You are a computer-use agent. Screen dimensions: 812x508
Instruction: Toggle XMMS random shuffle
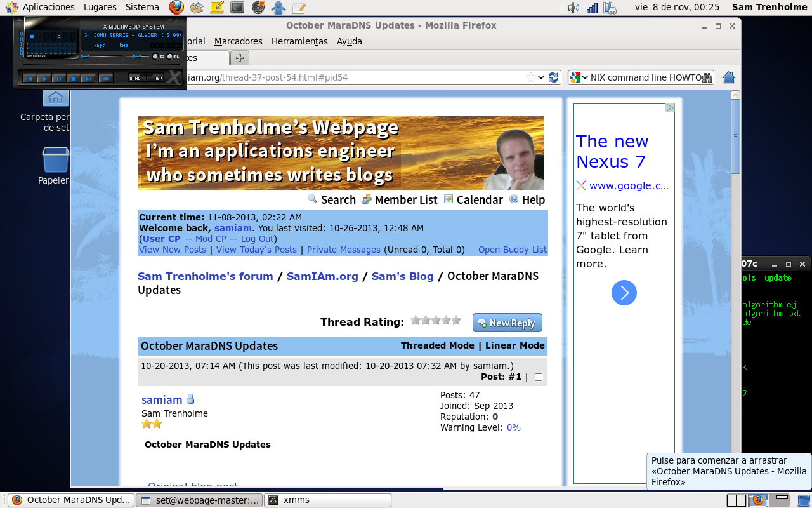[136, 78]
